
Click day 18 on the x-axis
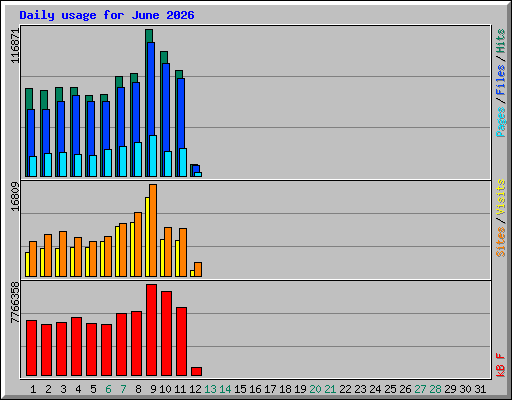point(285,389)
